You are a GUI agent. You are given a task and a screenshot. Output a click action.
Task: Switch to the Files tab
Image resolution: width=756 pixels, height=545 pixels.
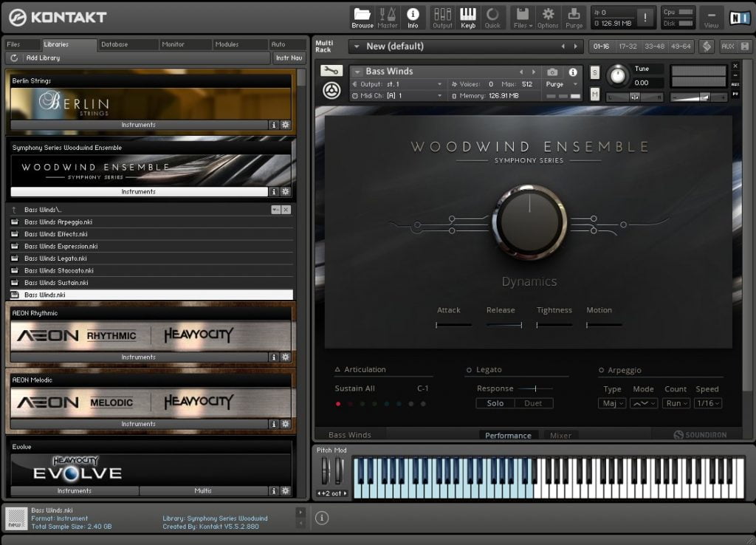(x=21, y=44)
